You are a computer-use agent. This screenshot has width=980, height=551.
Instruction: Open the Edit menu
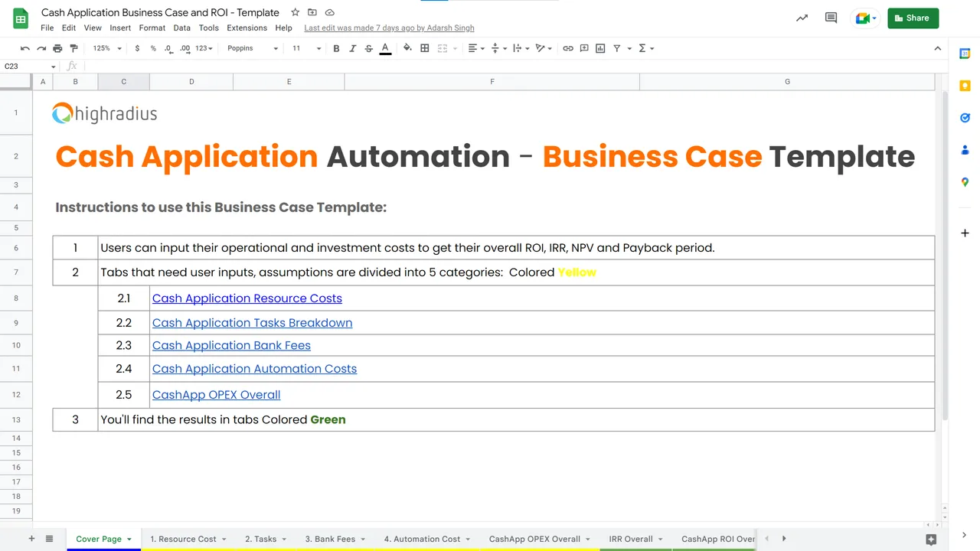[69, 28]
